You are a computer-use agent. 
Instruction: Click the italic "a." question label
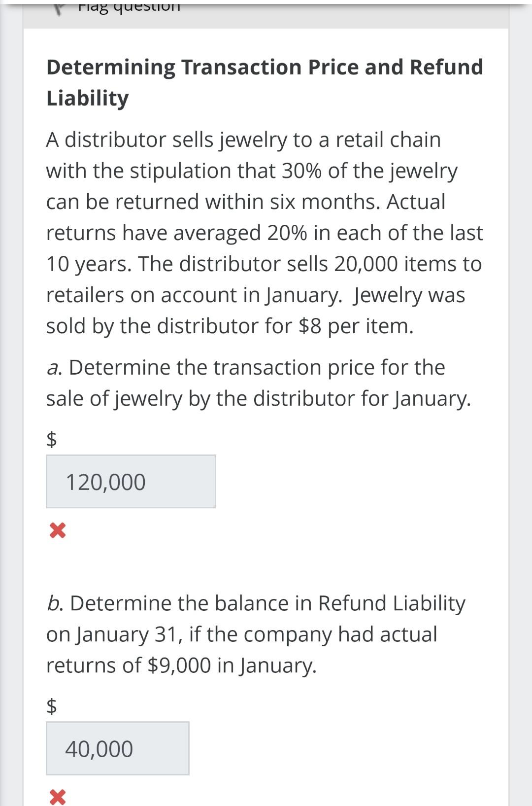point(54,367)
